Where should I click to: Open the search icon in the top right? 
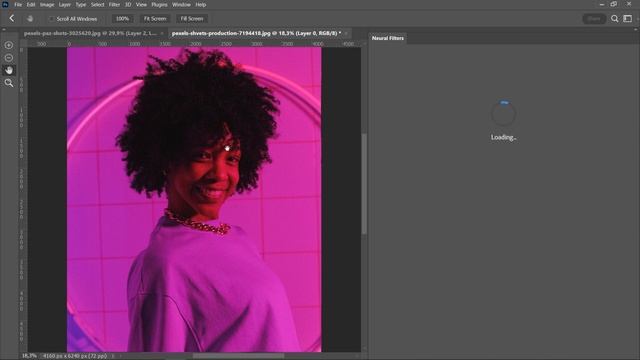tap(614, 19)
